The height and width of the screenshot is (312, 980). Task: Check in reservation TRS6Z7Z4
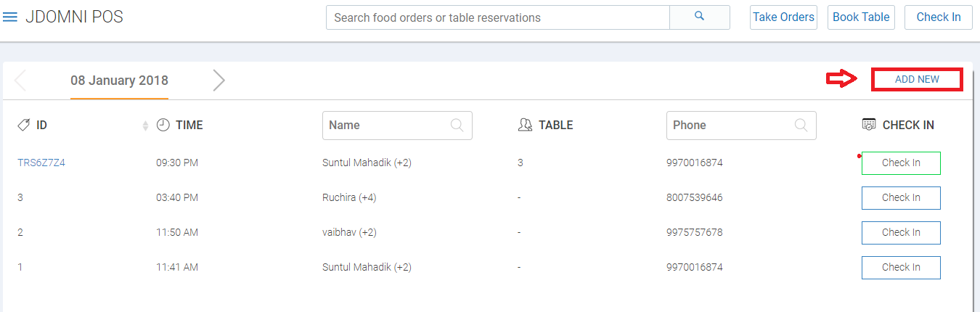901,163
